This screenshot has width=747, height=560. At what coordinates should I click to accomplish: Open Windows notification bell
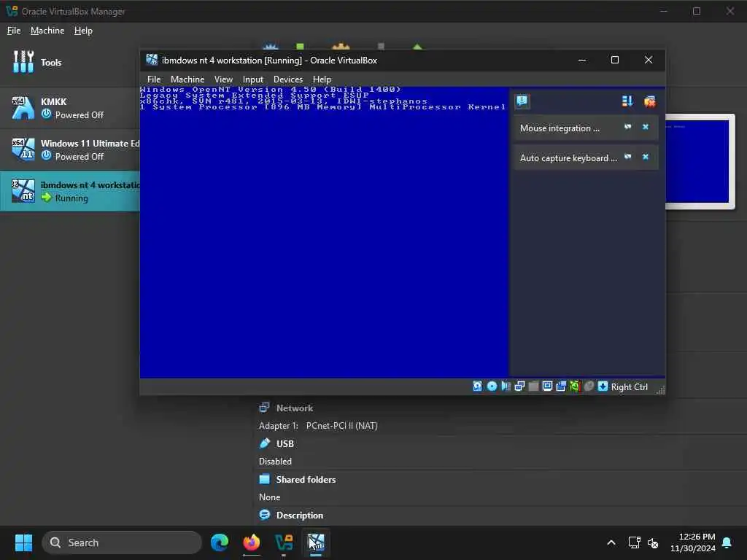click(727, 542)
